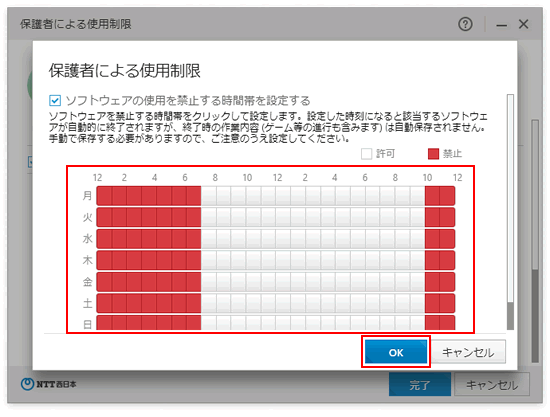Click the dialog's inner vertical scrollbar
Screen dimensions: 550x417
[510, 212]
